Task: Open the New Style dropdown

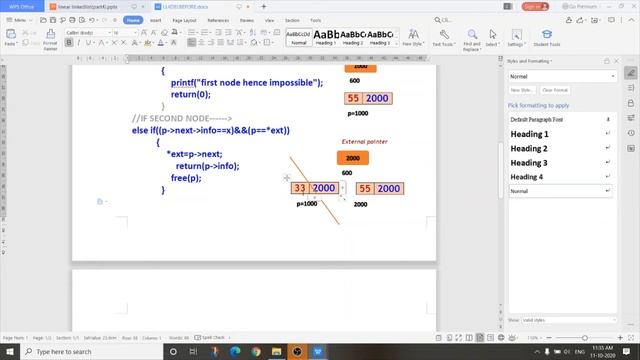Action: coord(413,38)
